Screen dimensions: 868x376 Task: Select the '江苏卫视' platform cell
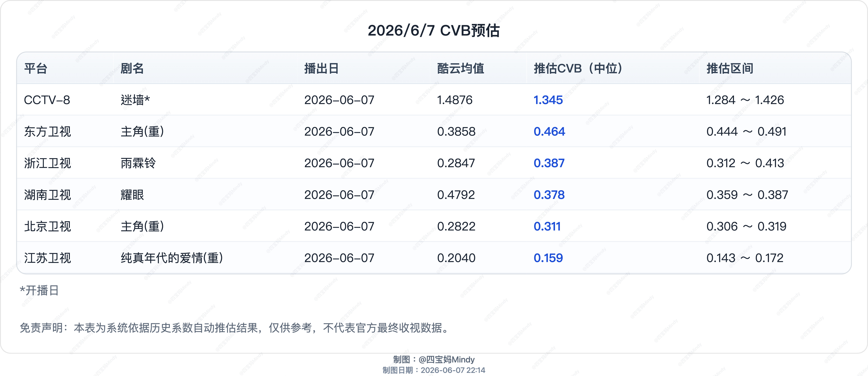point(48,258)
